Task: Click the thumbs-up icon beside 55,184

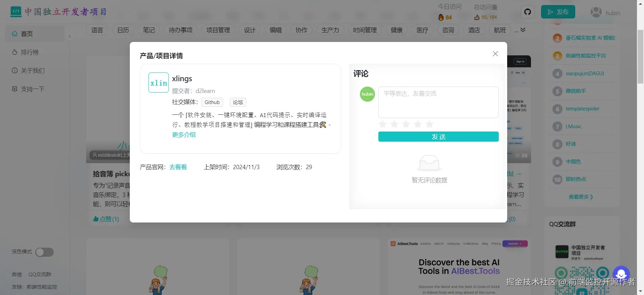Action: pos(477,17)
